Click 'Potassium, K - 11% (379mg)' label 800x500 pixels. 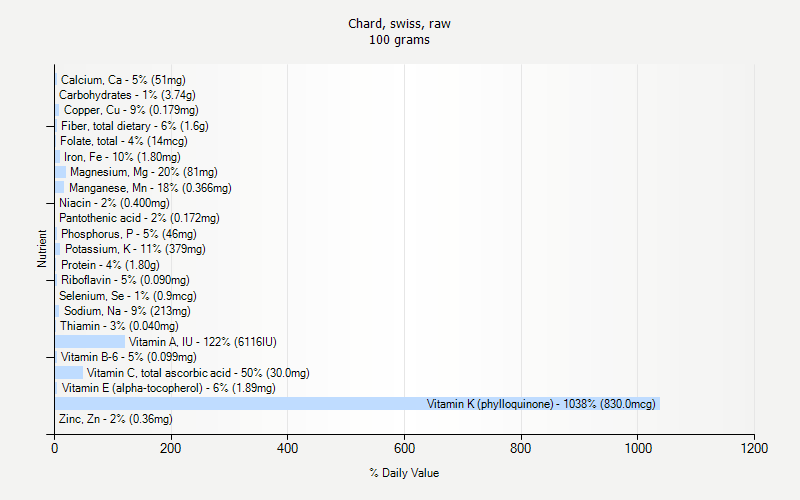pyautogui.click(x=135, y=249)
